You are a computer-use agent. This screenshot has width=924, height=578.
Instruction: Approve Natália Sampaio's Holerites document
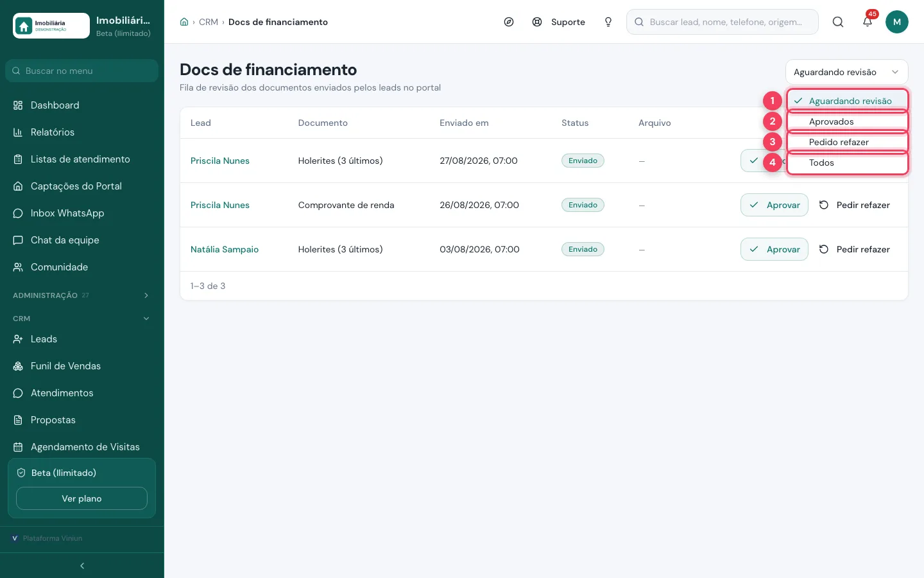tap(774, 249)
